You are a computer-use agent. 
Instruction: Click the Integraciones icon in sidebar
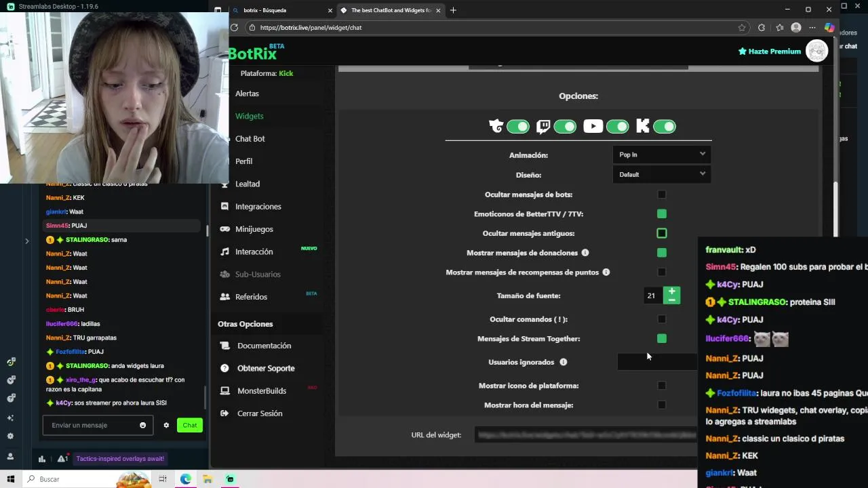click(x=225, y=207)
